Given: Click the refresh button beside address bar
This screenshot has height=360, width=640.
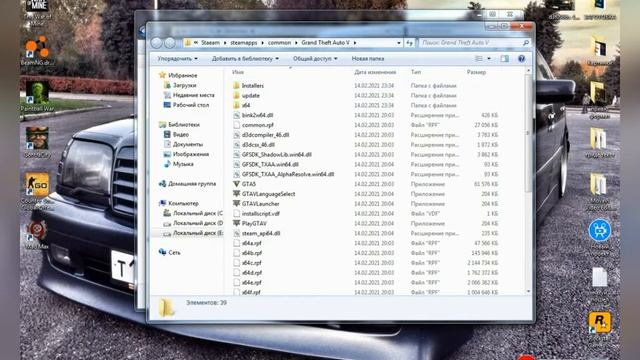Looking at the screenshot, I should 409,42.
